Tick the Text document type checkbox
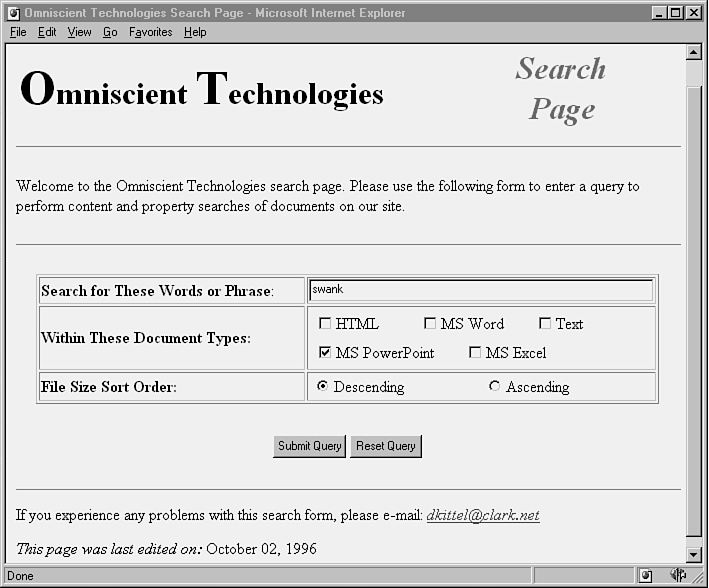The height and width of the screenshot is (588, 709). 545,323
